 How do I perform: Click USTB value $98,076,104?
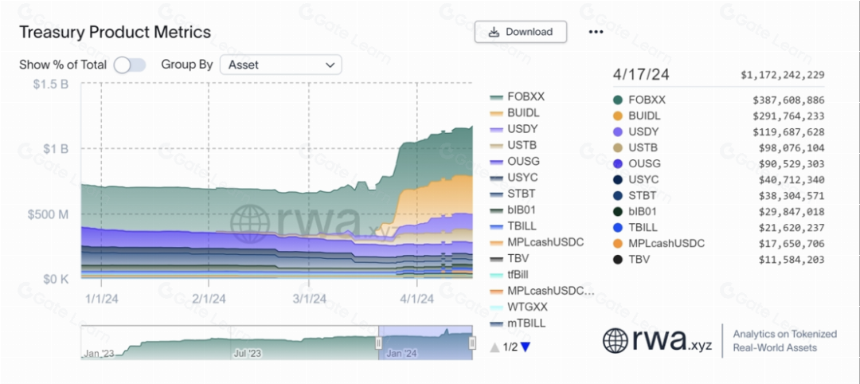(791, 148)
